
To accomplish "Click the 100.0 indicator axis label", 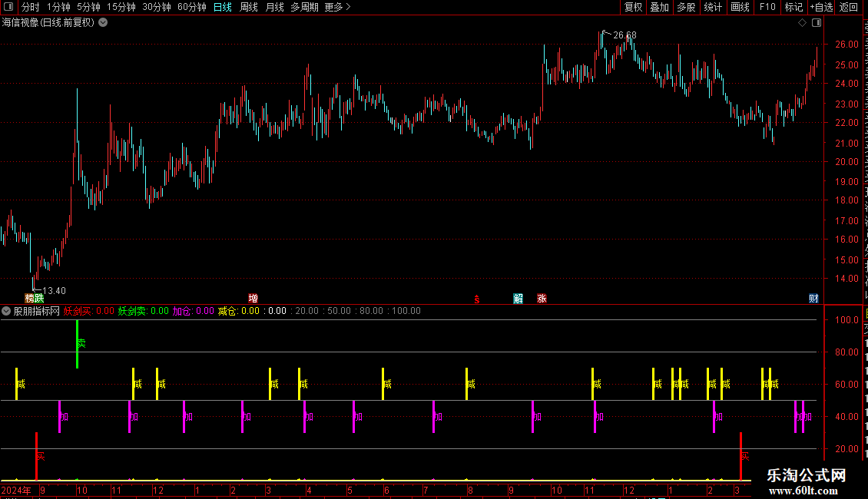I will (x=847, y=320).
